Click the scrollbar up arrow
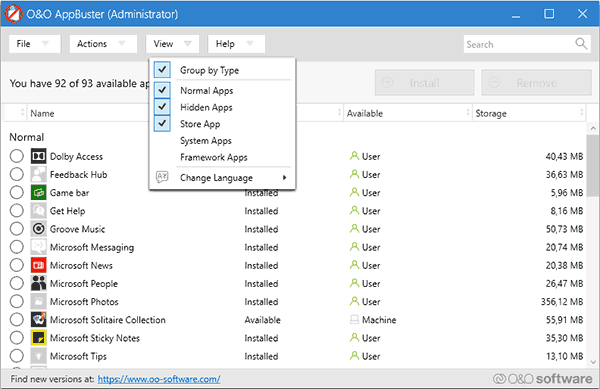 (593, 129)
